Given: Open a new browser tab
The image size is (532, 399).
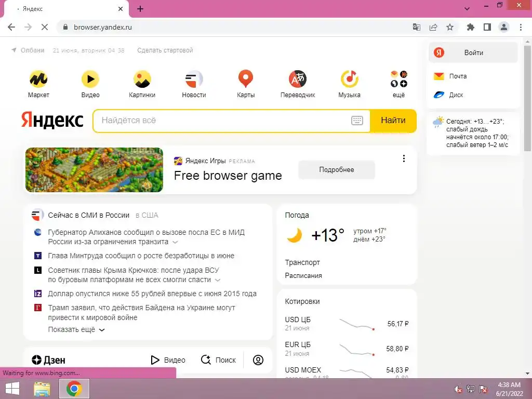Looking at the screenshot, I should 140,9.
